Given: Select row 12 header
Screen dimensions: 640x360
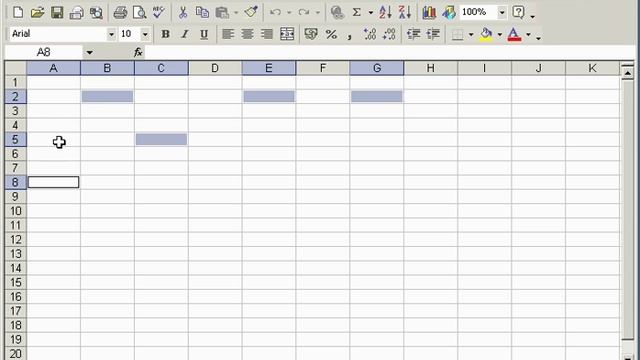Looking at the screenshot, I should 16,240.
